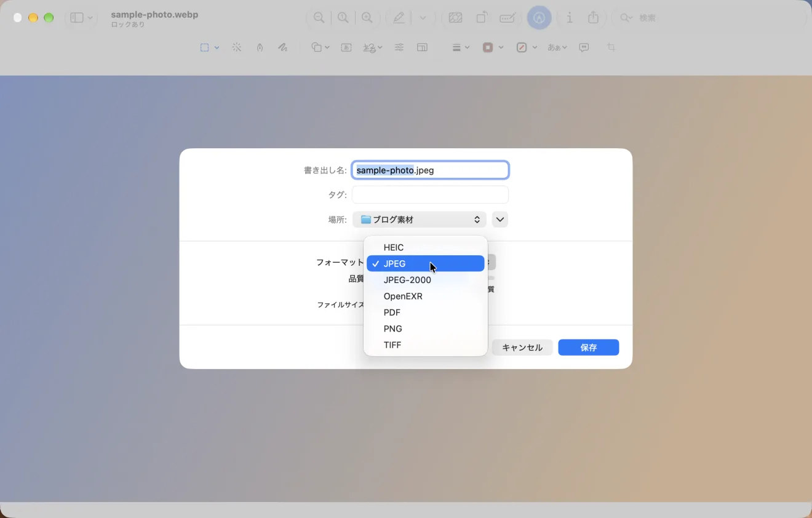Click the zoom out magnifier icon

click(319, 18)
